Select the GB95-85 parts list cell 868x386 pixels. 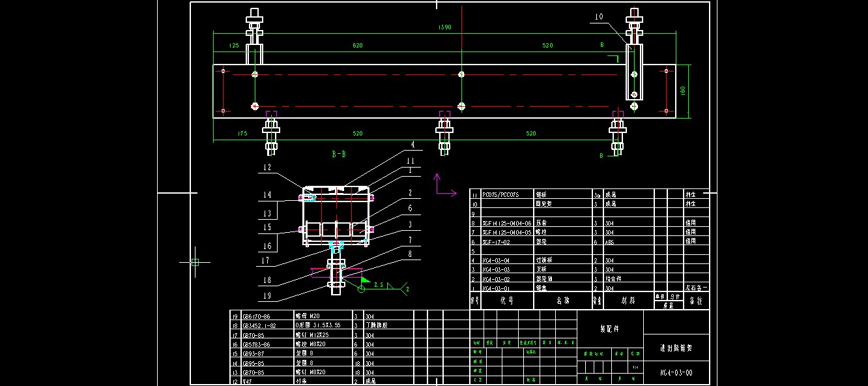point(253,363)
